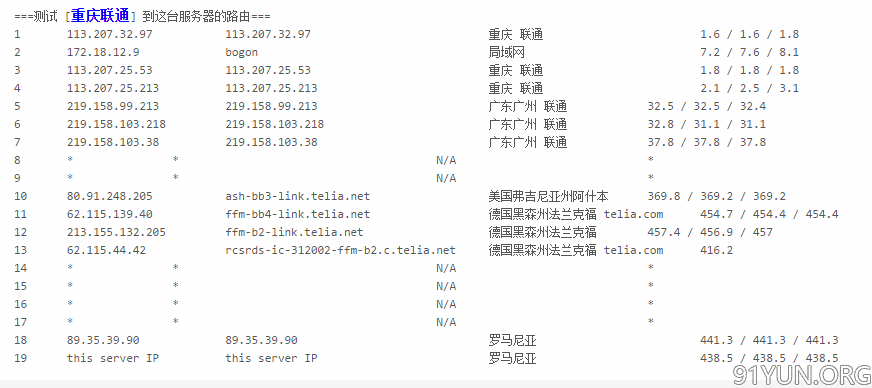The image size is (872, 388).
Task: Click rcsrds-ic-312002-ffm-b2.c.telia.net hostname
Action: 340,250
